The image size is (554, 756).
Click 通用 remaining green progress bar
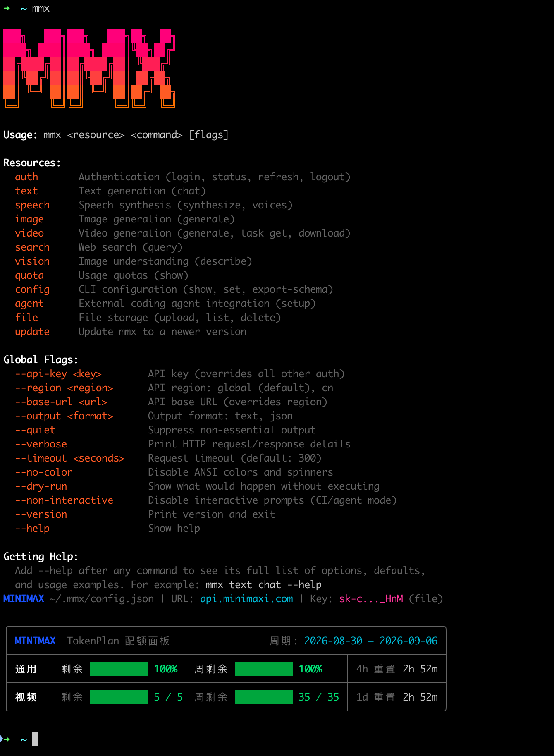tap(119, 669)
